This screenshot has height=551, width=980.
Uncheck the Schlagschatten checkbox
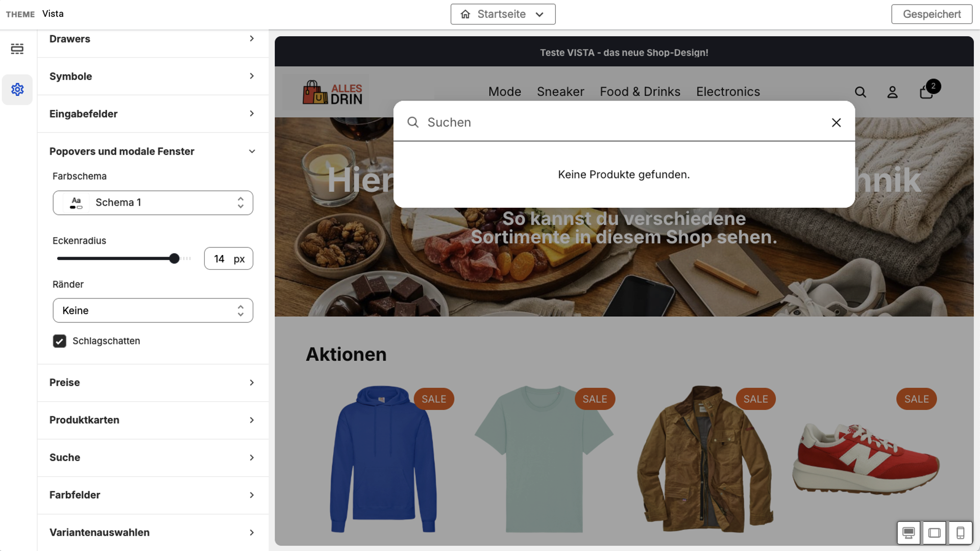(x=60, y=341)
